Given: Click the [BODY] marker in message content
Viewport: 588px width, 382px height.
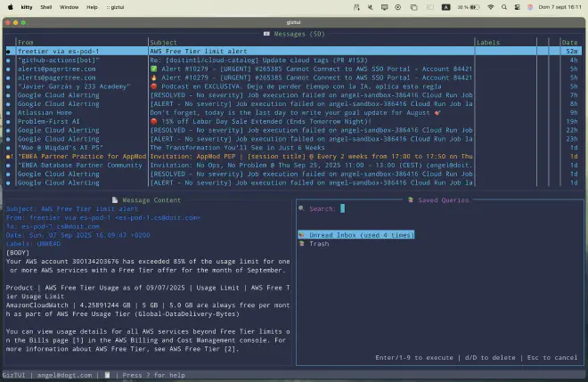Looking at the screenshot, I should click(x=18, y=253).
